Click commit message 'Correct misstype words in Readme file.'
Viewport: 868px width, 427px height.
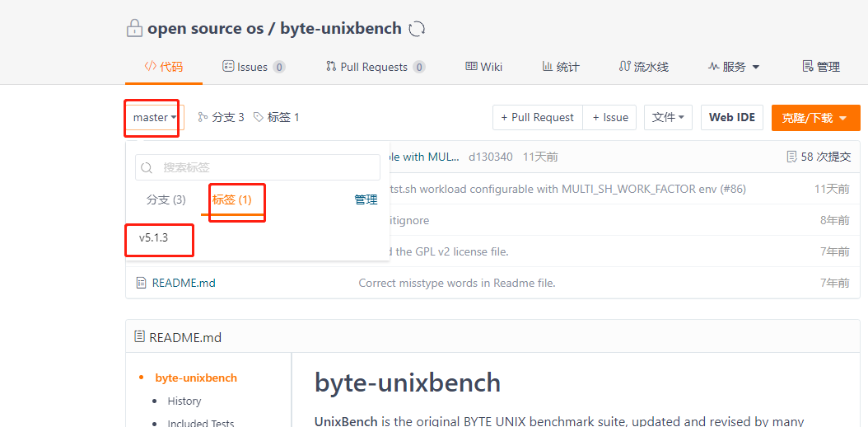tap(457, 283)
